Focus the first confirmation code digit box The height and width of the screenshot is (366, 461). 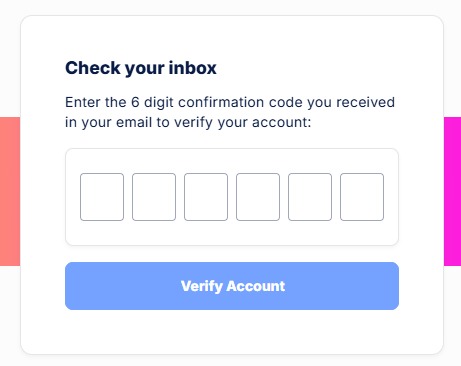[102, 197]
